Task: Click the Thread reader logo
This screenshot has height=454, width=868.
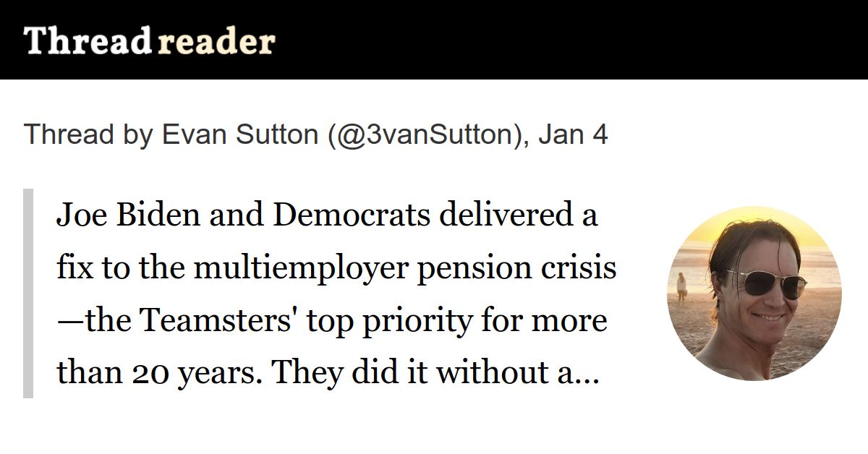Action: pyautogui.click(x=149, y=42)
